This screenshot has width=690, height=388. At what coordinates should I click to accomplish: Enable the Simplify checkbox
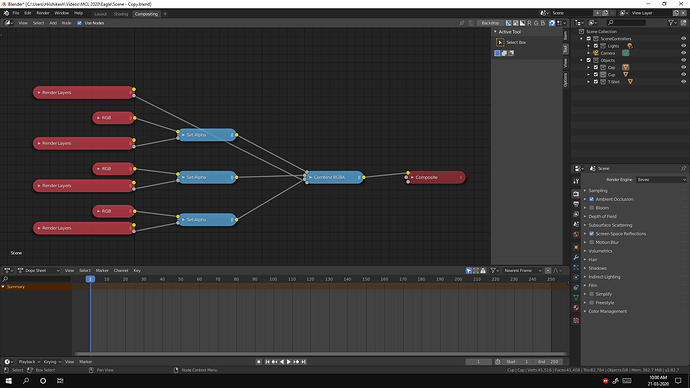point(591,294)
